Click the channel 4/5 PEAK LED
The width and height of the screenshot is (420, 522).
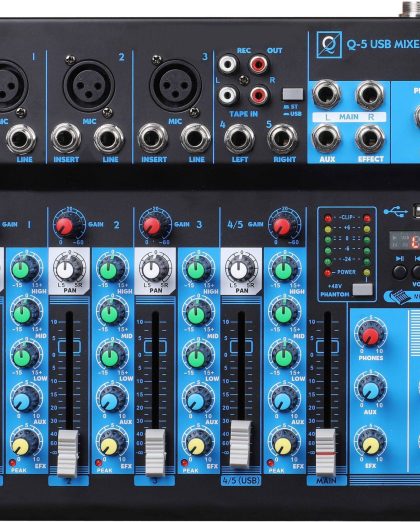point(270,463)
